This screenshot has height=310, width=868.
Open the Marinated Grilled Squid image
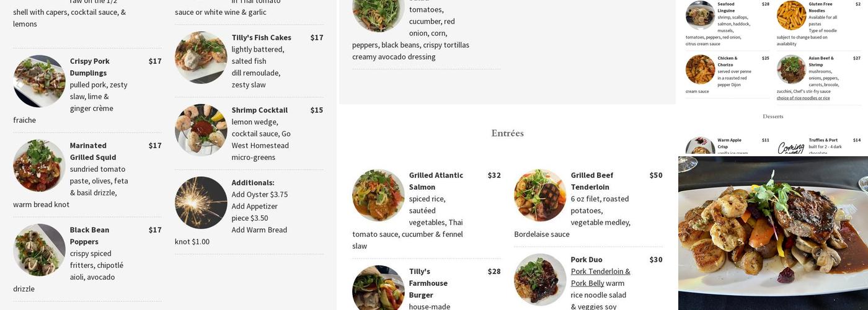tap(39, 166)
